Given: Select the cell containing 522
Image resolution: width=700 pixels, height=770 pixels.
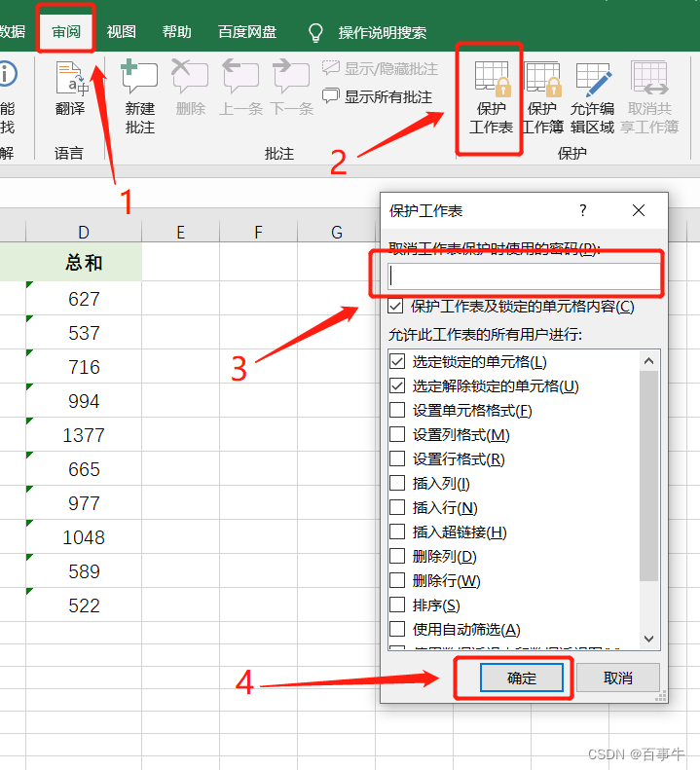Looking at the screenshot, I should tap(84, 605).
